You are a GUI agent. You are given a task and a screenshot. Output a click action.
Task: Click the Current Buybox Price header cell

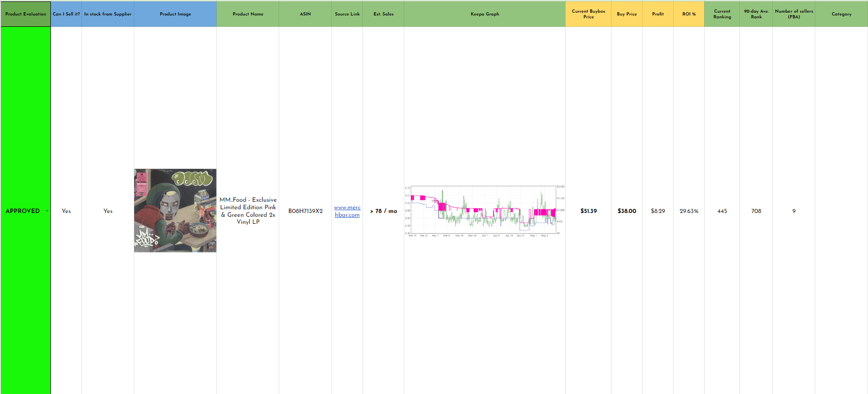coord(588,14)
